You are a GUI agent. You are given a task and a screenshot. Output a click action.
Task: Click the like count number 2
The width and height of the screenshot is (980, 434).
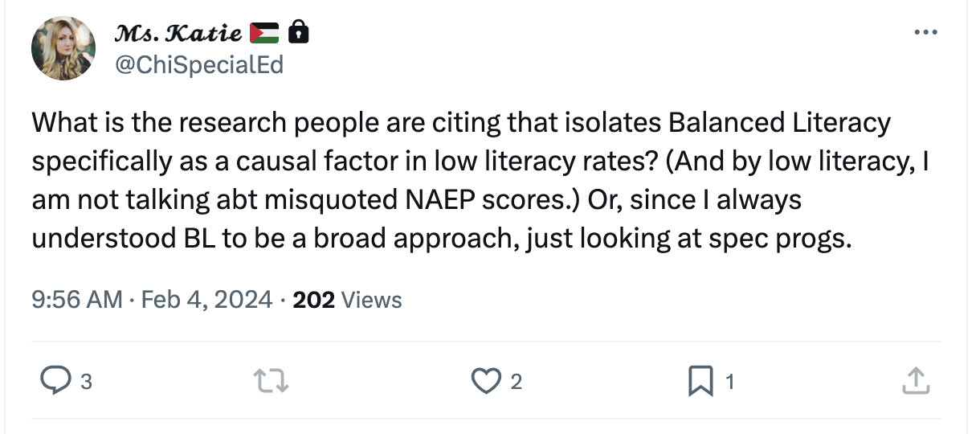coord(517,383)
